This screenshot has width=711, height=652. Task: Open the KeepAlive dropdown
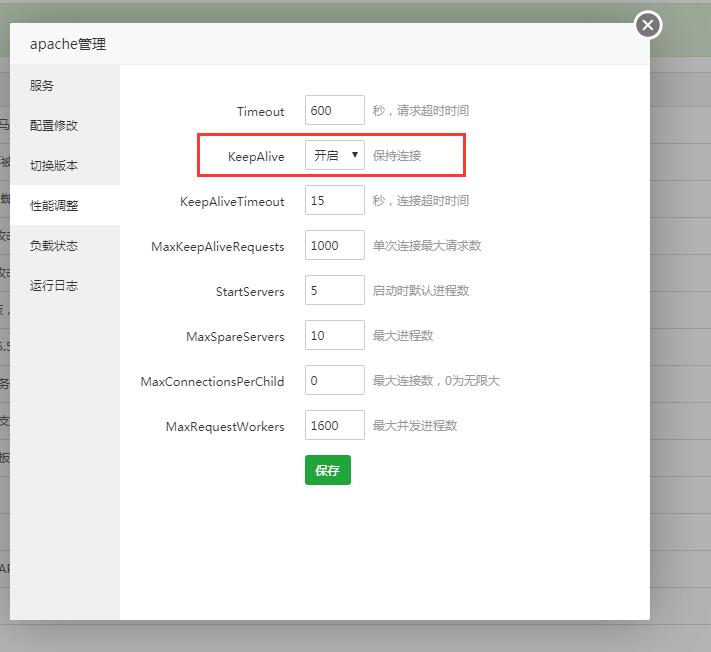pyautogui.click(x=335, y=155)
